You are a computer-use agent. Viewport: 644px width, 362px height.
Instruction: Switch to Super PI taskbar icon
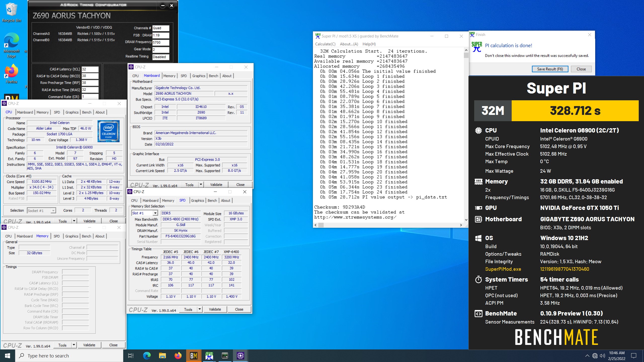pyautogui.click(x=209, y=356)
